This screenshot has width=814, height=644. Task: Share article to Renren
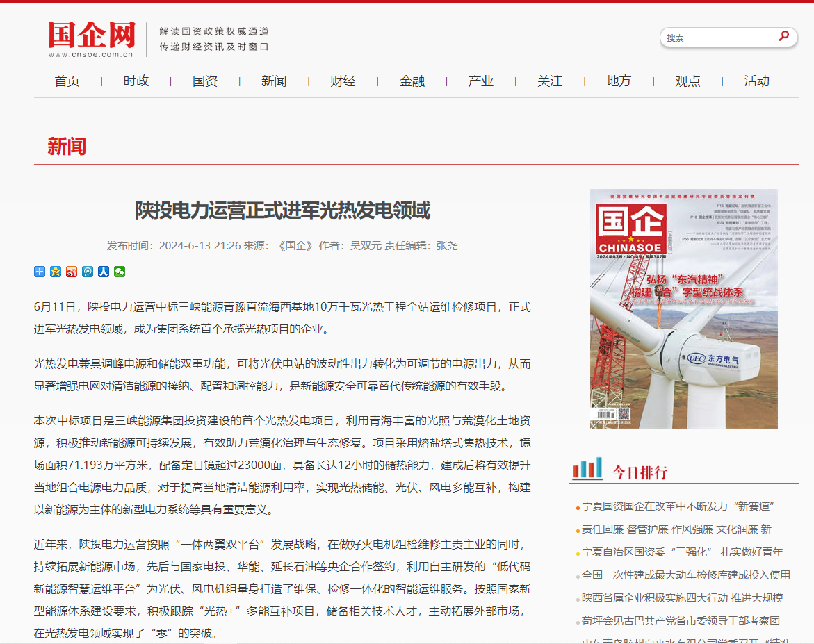point(104,272)
